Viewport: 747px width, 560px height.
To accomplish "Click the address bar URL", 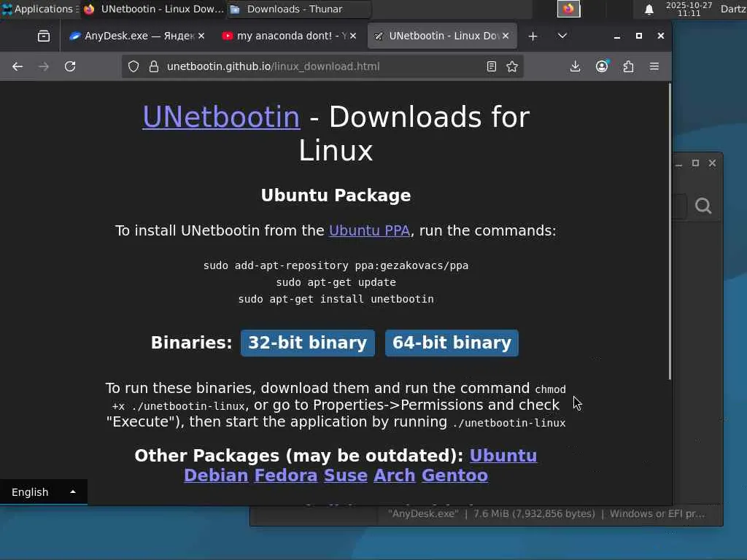I will coord(273,66).
